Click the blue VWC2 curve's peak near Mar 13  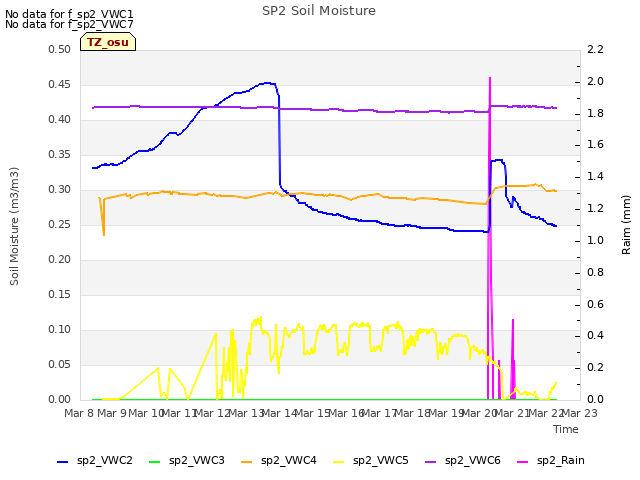[267, 83]
